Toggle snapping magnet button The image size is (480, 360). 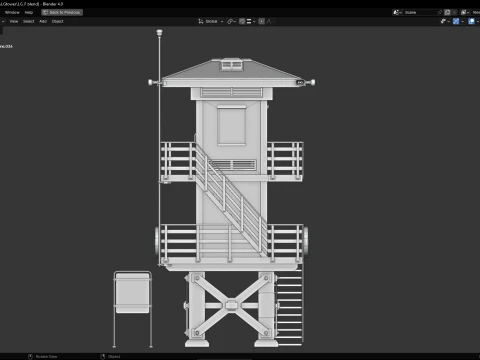[242, 21]
